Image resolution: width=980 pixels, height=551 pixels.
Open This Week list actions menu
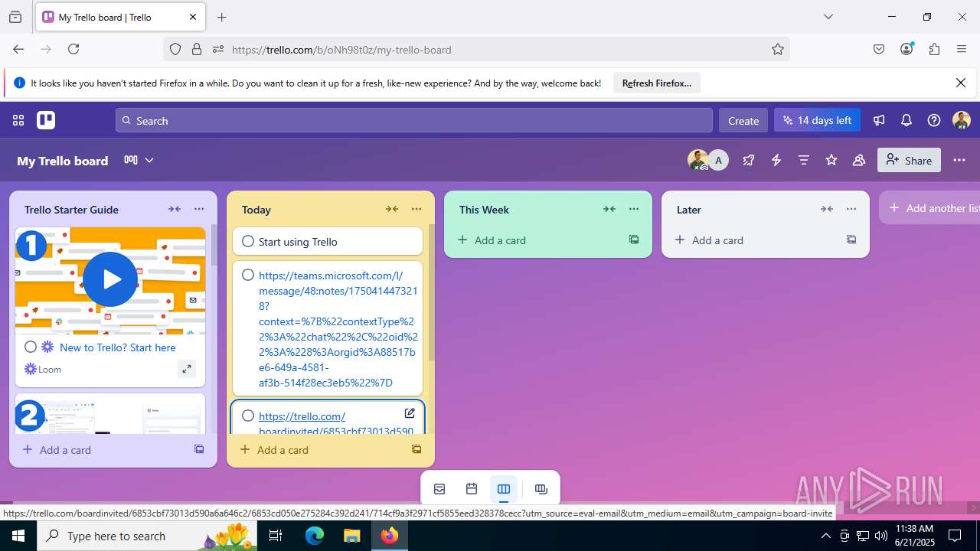[x=634, y=209]
